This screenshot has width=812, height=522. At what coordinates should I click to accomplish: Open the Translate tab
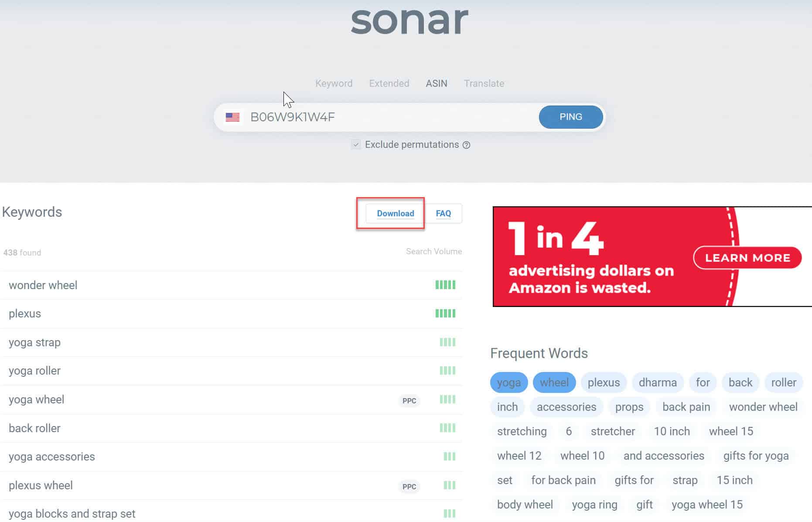pyautogui.click(x=484, y=83)
